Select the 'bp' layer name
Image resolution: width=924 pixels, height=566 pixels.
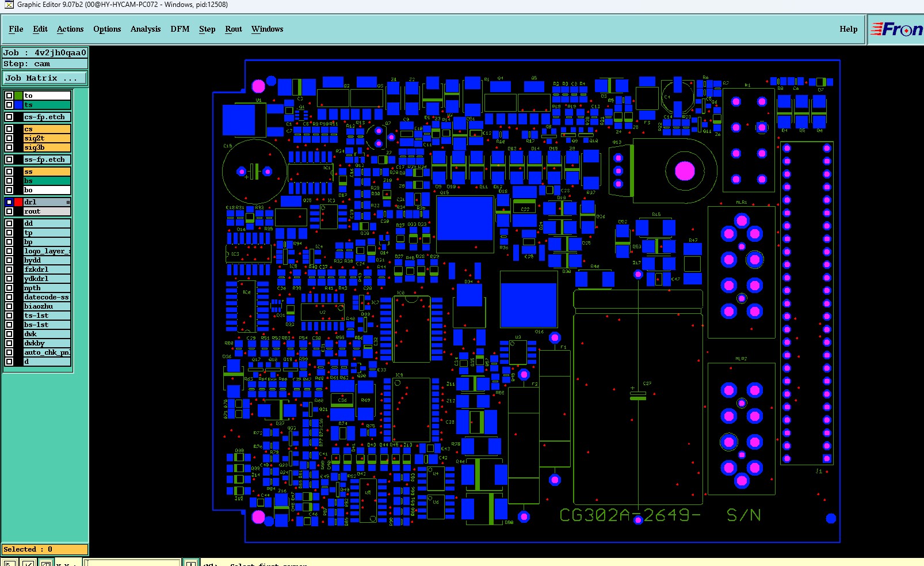coord(47,242)
